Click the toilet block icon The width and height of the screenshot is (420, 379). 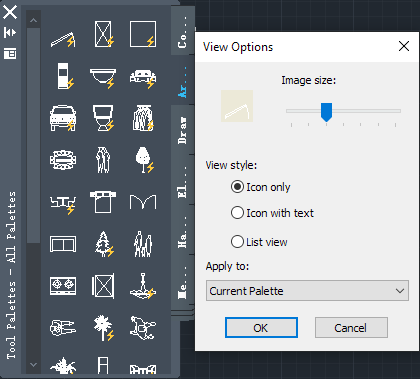103,118
